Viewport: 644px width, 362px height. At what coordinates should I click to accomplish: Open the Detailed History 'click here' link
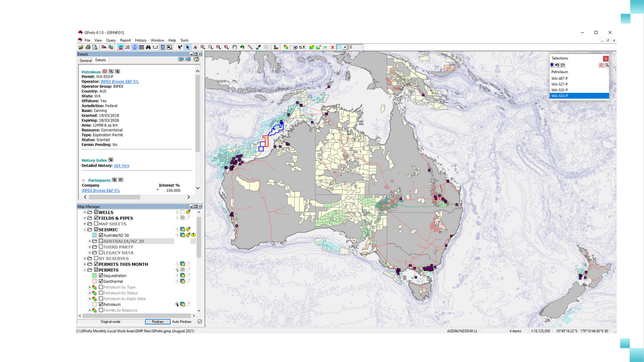tap(121, 166)
